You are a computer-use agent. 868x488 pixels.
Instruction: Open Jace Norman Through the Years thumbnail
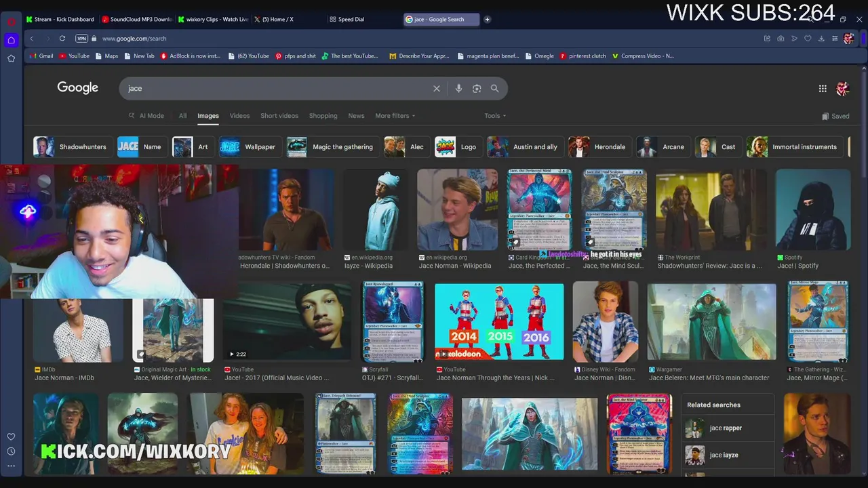[x=499, y=321]
